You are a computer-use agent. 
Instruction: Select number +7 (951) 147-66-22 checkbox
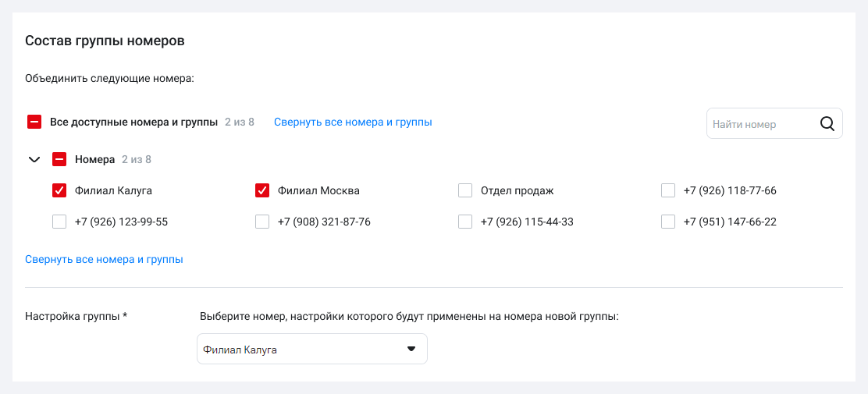(x=668, y=222)
